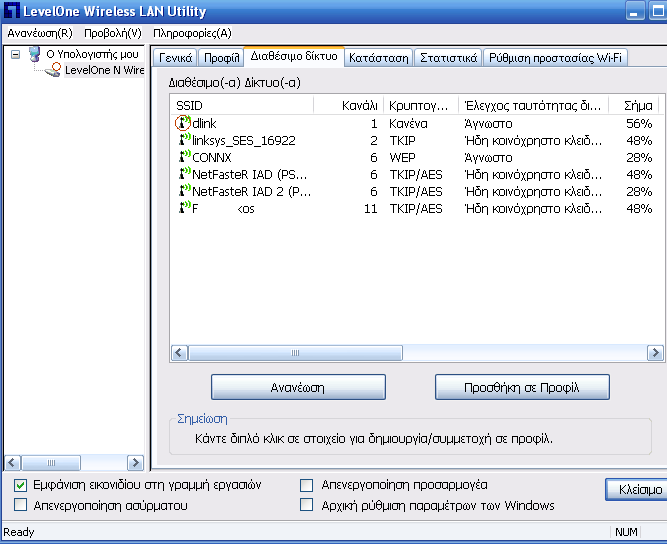The height and width of the screenshot is (544, 667).
Task: Switch to the Κατάσταση tab
Action: [x=379, y=58]
